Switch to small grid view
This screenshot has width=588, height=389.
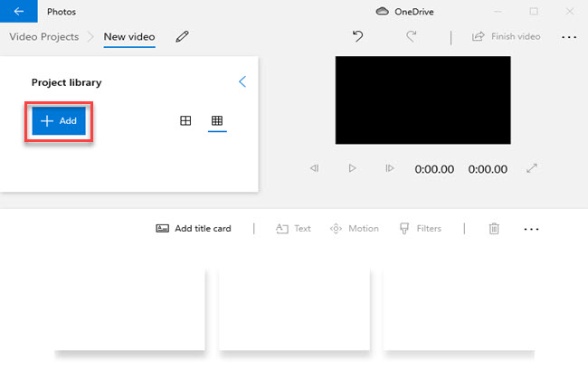pyautogui.click(x=217, y=121)
